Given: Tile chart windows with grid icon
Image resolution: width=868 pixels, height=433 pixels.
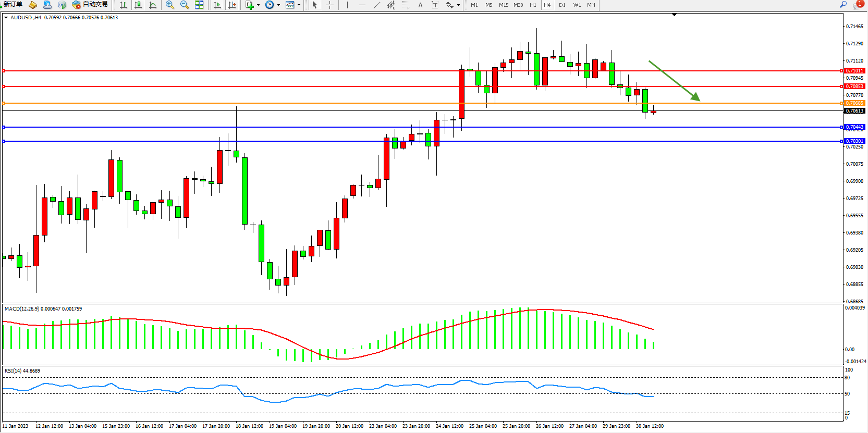Looking at the screenshot, I should coord(199,5).
